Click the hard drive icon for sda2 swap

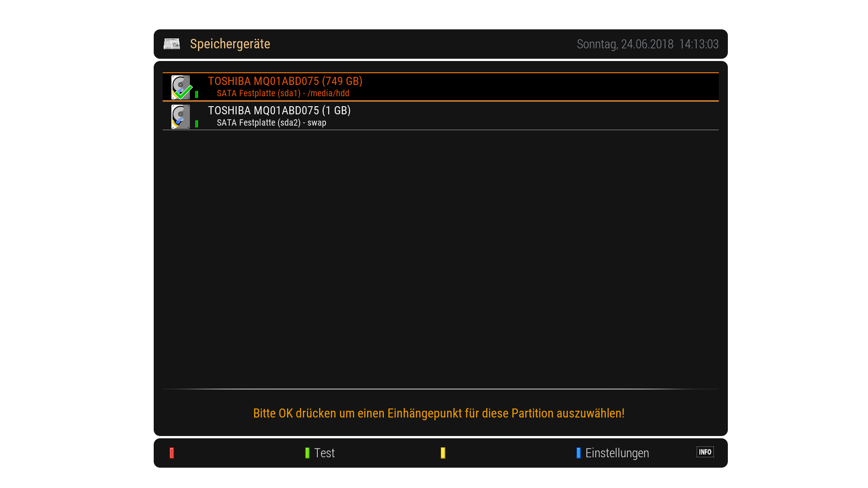[181, 117]
